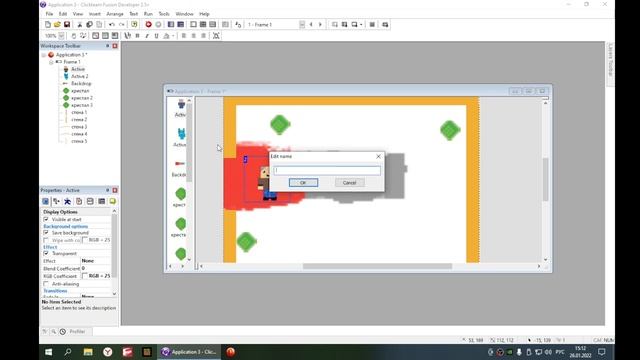Collapse the Application 3 tree node
Viewport: 640px width, 360px height.
pos(44,55)
